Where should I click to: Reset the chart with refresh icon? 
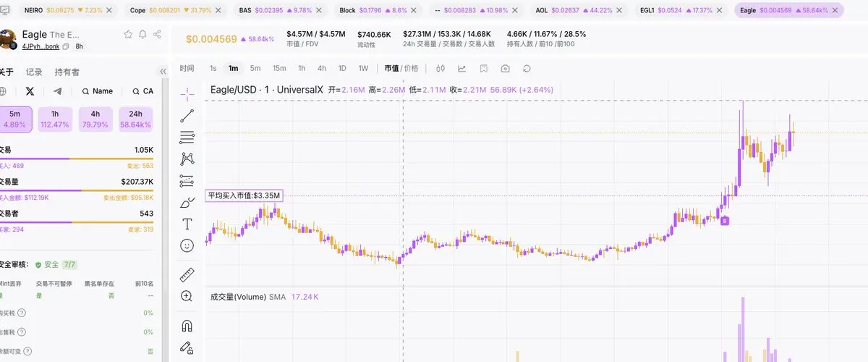point(527,68)
